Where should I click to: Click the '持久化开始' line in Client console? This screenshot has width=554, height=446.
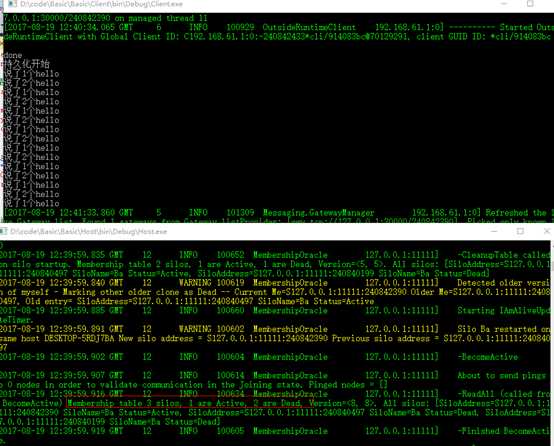[x=26, y=64]
